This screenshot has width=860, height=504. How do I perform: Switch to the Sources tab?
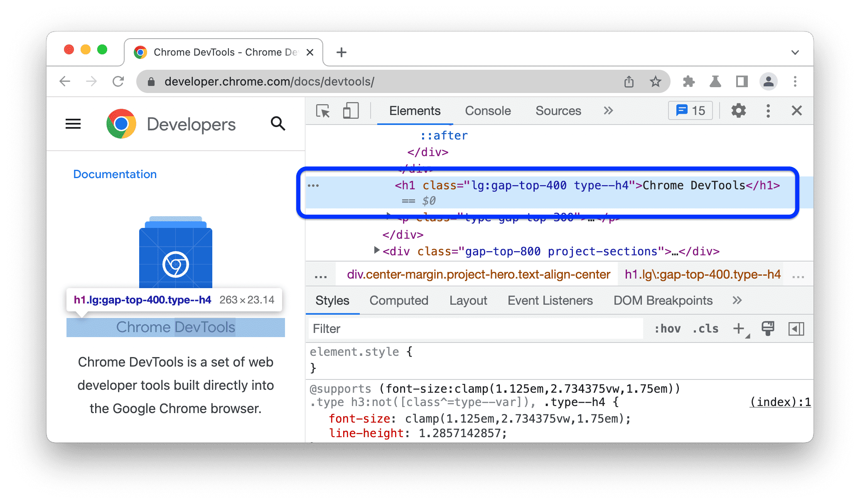(556, 110)
